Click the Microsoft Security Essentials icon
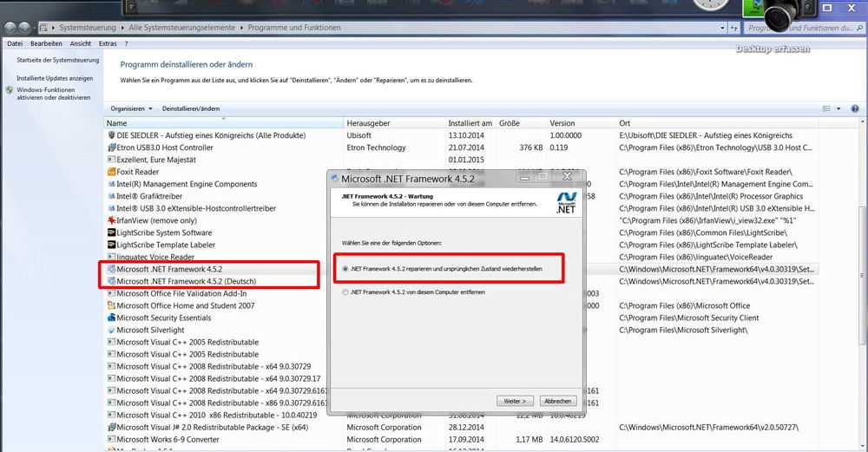 (111, 318)
